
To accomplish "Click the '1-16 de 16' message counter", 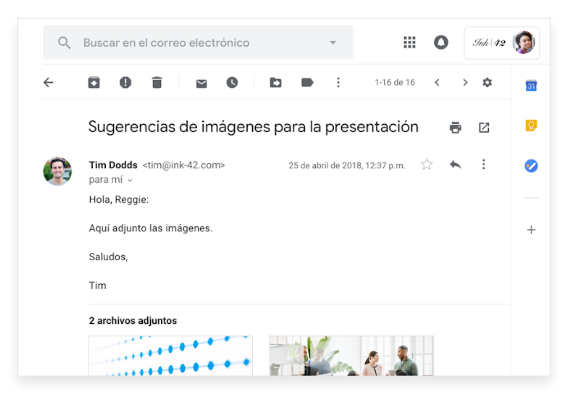I will pyautogui.click(x=395, y=83).
